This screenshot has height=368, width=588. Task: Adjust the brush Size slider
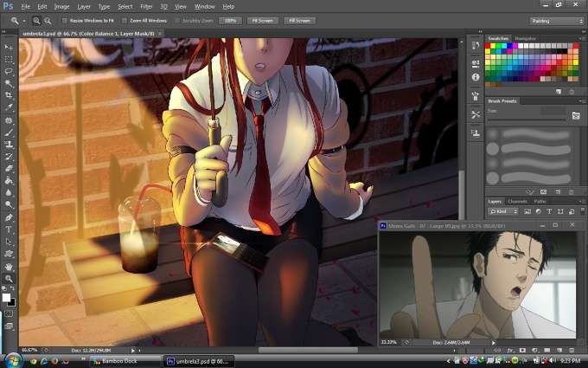(527, 119)
